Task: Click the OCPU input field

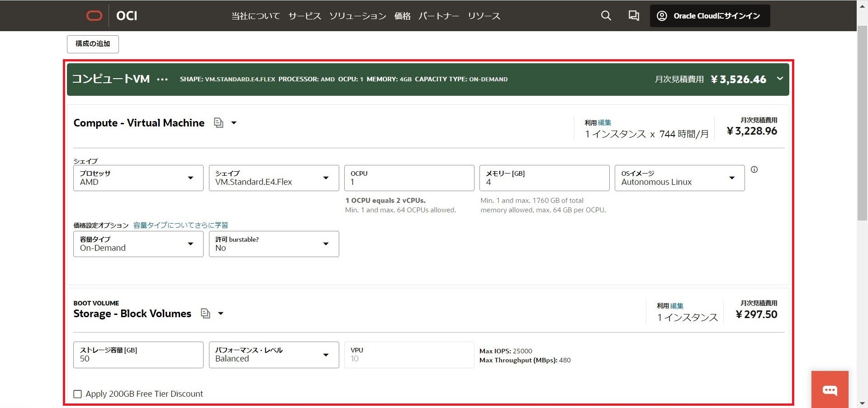Action: pos(409,178)
